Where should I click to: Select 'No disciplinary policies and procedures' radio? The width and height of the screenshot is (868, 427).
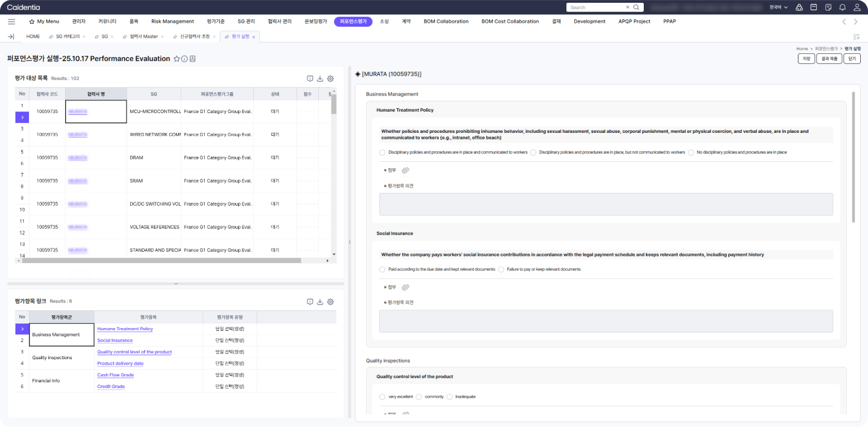click(x=691, y=152)
